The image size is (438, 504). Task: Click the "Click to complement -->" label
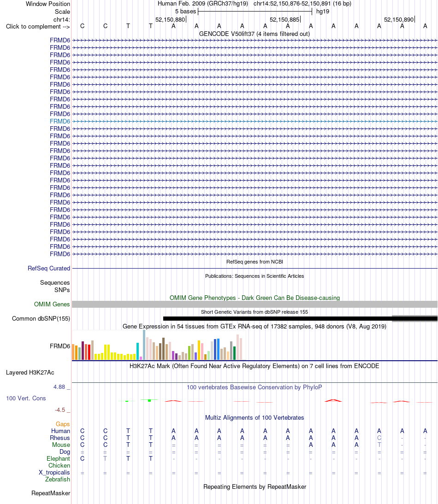click(38, 26)
